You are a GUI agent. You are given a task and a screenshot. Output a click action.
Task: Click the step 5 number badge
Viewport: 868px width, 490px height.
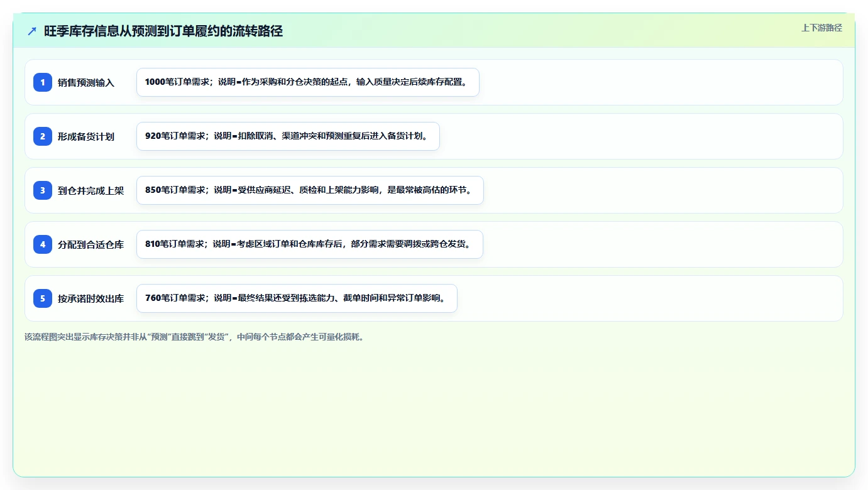pos(43,298)
